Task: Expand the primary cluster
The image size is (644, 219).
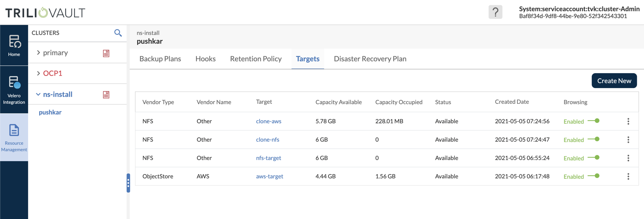Action: [x=38, y=53]
